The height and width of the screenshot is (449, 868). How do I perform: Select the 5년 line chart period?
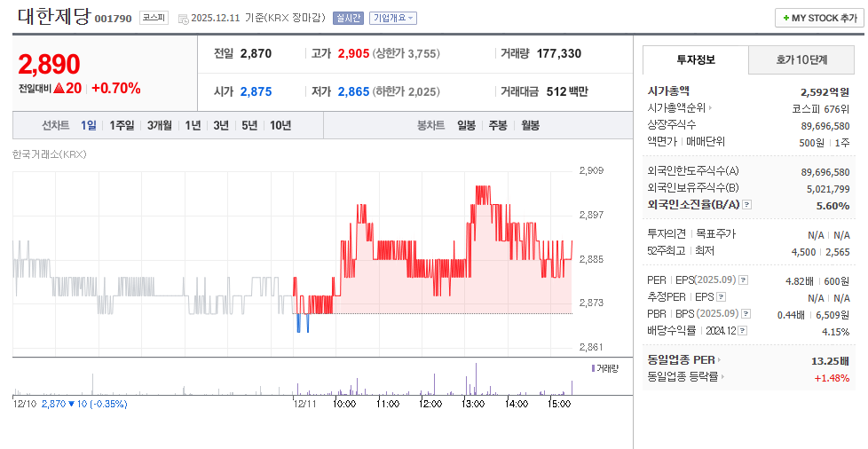click(x=249, y=126)
